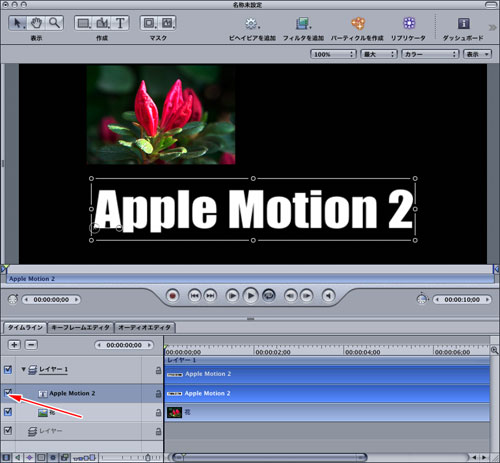Click the フィルタを追加 icon

click(x=303, y=24)
